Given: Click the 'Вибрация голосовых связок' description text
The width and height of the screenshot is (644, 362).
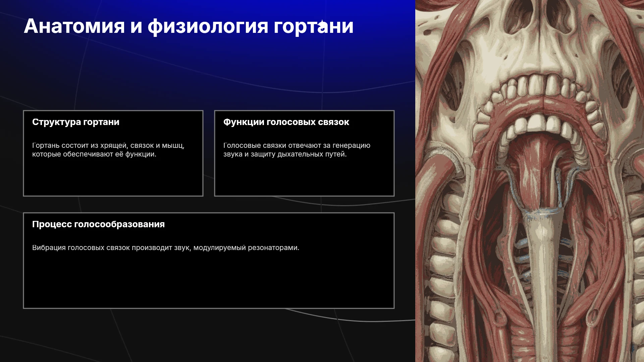Looking at the screenshot, I should point(81,248).
